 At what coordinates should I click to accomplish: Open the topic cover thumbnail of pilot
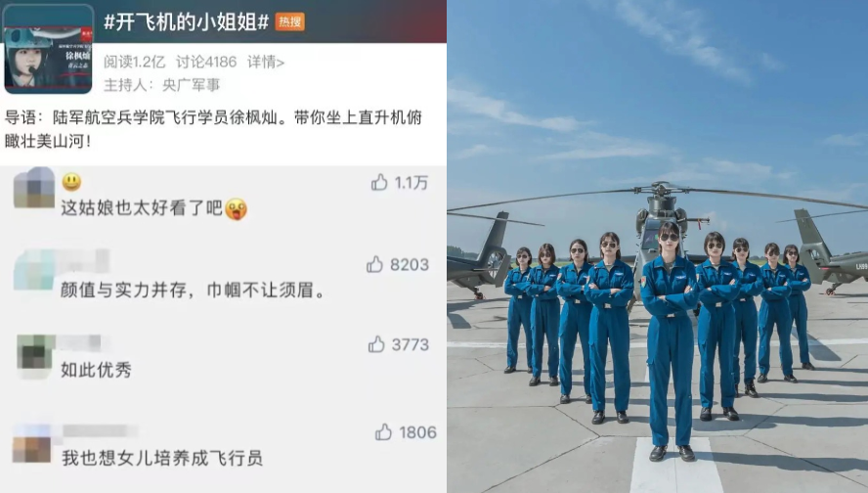tap(48, 49)
